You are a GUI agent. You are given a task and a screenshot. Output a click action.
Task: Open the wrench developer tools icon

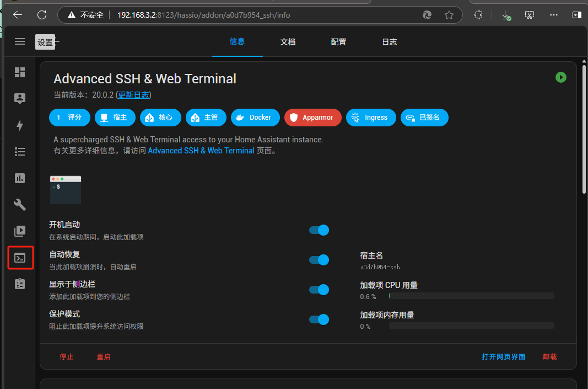point(20,205)
